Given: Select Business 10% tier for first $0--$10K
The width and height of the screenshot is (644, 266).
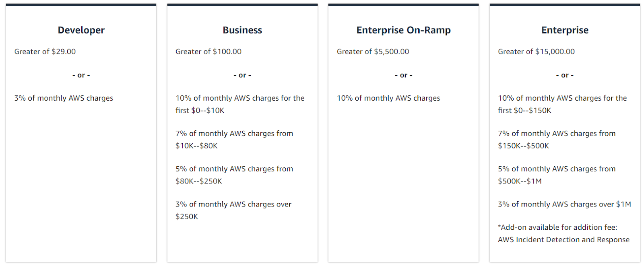Looking at the screenshot, I should click(x=240, y=104).
